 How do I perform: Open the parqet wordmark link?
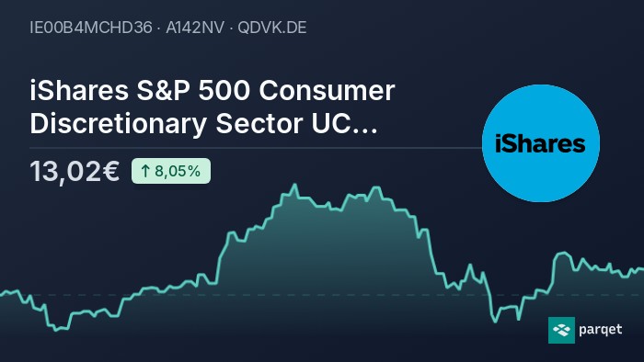pos(601,330)
